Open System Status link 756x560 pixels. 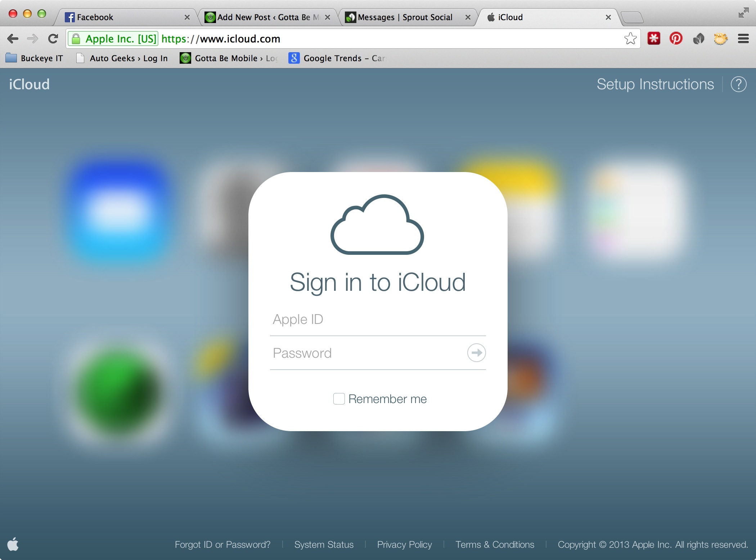324,545
